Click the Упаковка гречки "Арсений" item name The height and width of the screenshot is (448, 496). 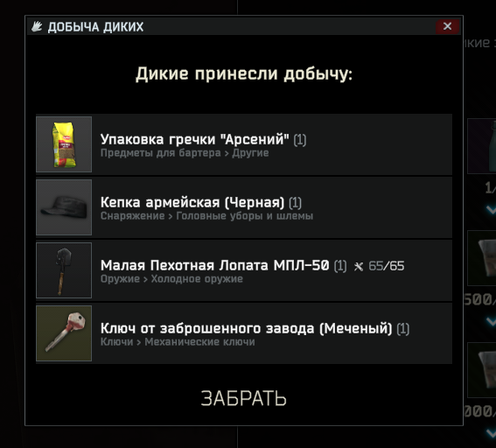tap(194, 139)
